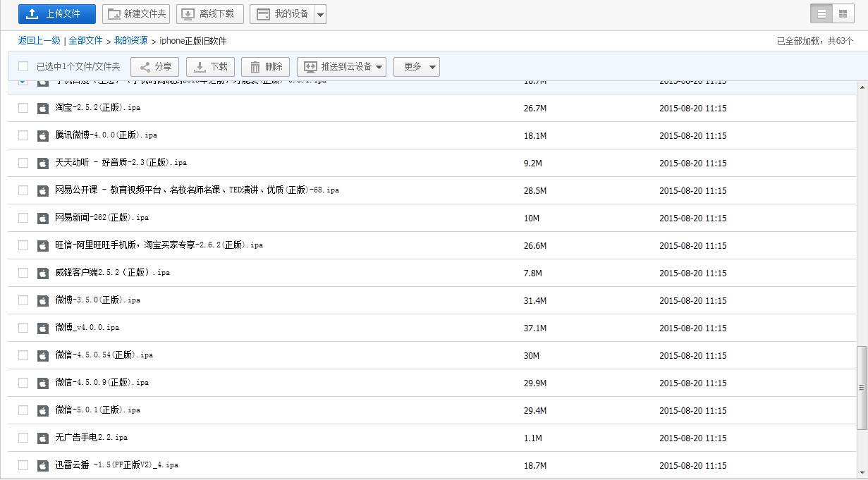Check the box for 天天动听 - 好音质-2.3

point(23,163)
